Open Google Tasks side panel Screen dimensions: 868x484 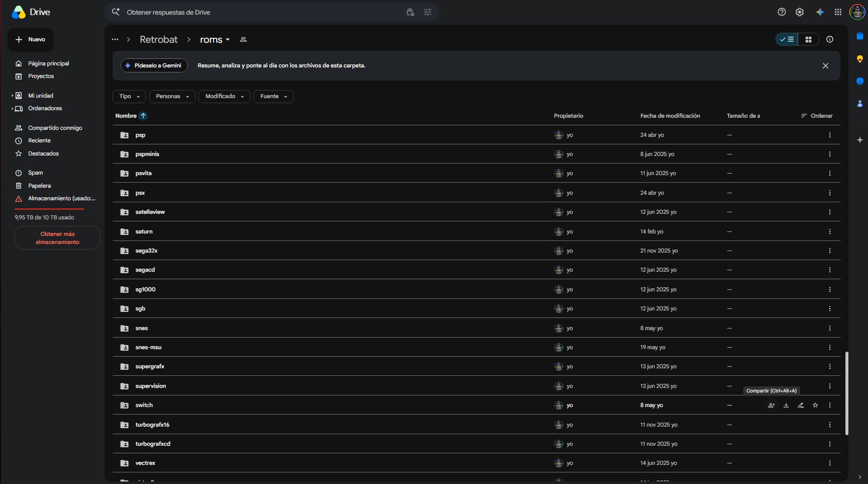(x=859, y=81)
